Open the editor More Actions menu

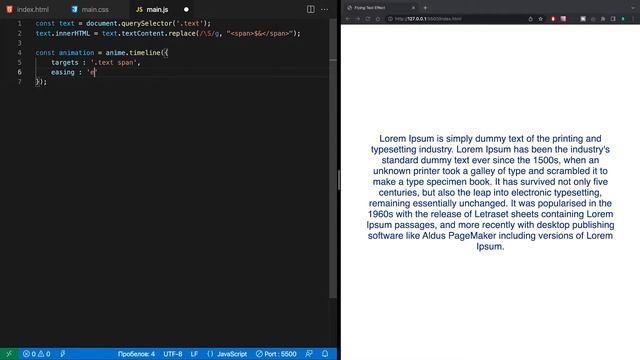[x=324, y=9]
